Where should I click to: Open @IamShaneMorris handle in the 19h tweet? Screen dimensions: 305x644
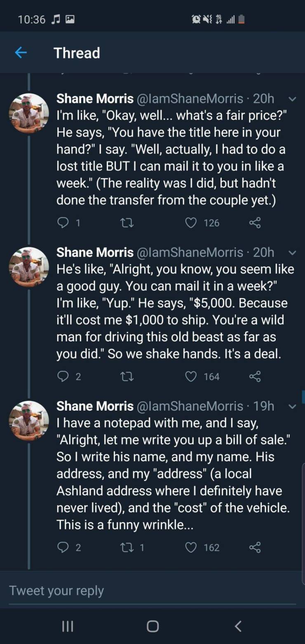[x=190, y=406]
